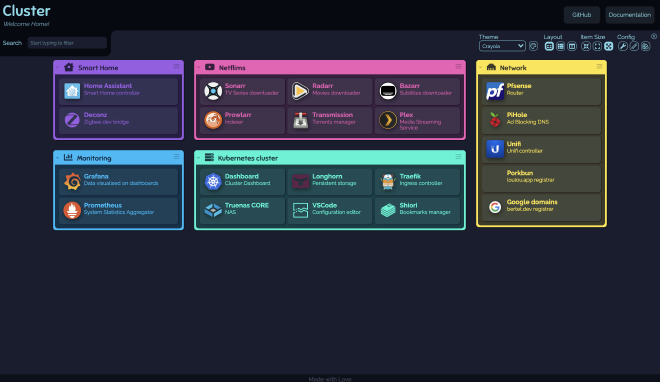Click the Prometheus flame icon
660x382 pixels.
tap(72, 210)
